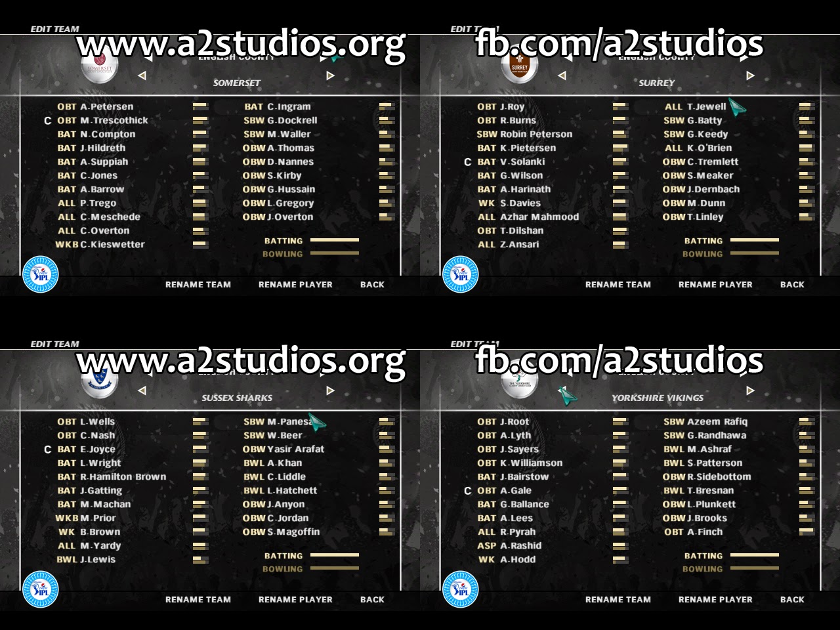Click Batting rating bar in Sussex Sharks panel
This screenshot has height=630, width=840.
(335, 555)
